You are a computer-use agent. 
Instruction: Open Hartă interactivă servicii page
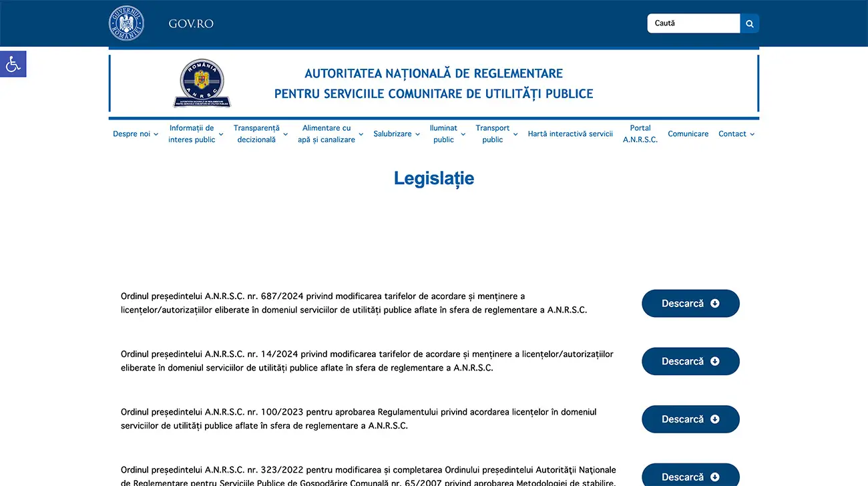click(570, 134)
